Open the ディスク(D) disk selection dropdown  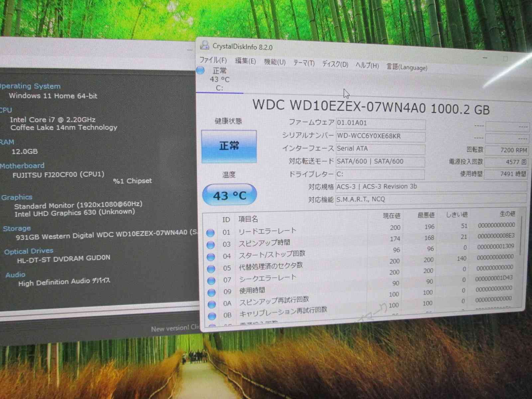(x=335, y=64)
